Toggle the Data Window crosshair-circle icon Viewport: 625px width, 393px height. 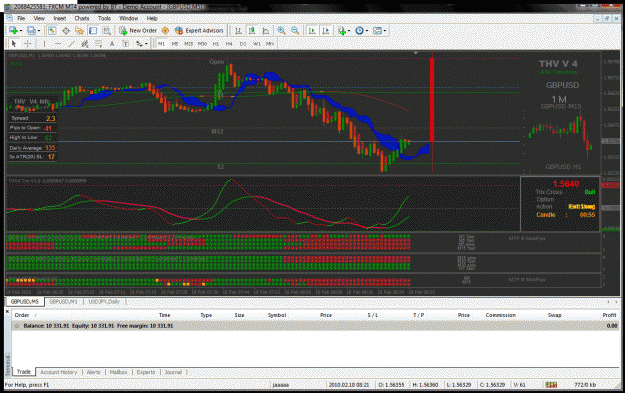point(66,31)
